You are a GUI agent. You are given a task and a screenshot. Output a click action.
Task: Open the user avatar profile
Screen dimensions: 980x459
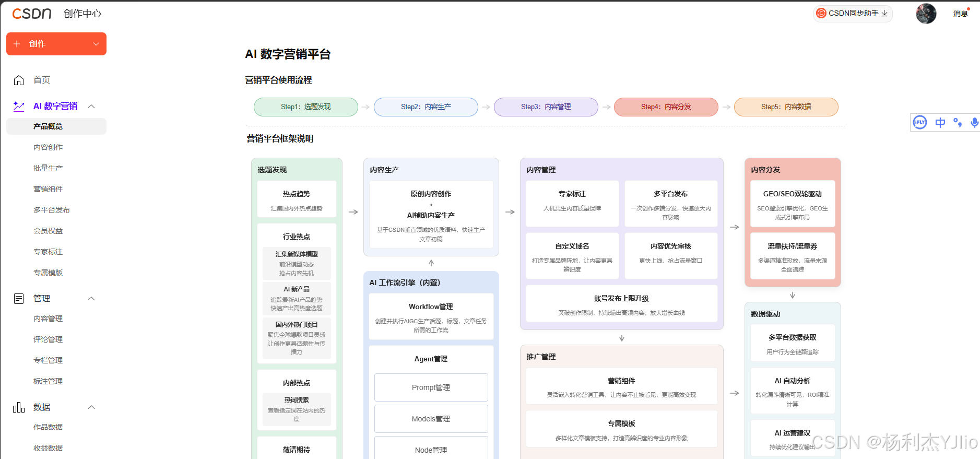[x=926, y=14]
